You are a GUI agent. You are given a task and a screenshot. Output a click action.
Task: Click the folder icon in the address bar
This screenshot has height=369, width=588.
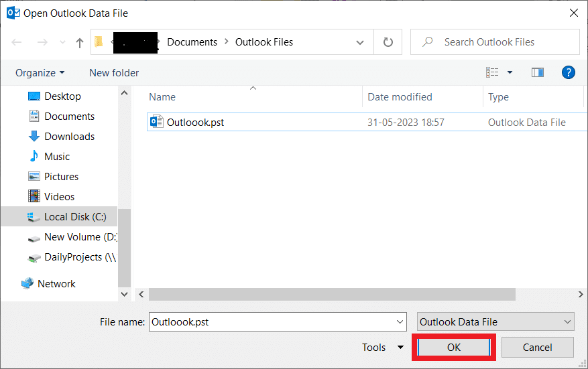(x=99, y=42)
